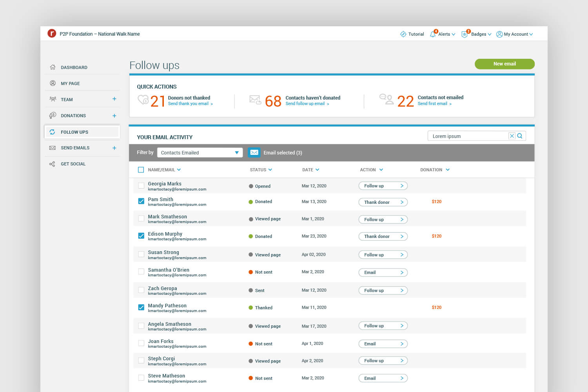Click Email button for Steve Matheson
This screenshot has height=392, width=588.
point(383,378)
